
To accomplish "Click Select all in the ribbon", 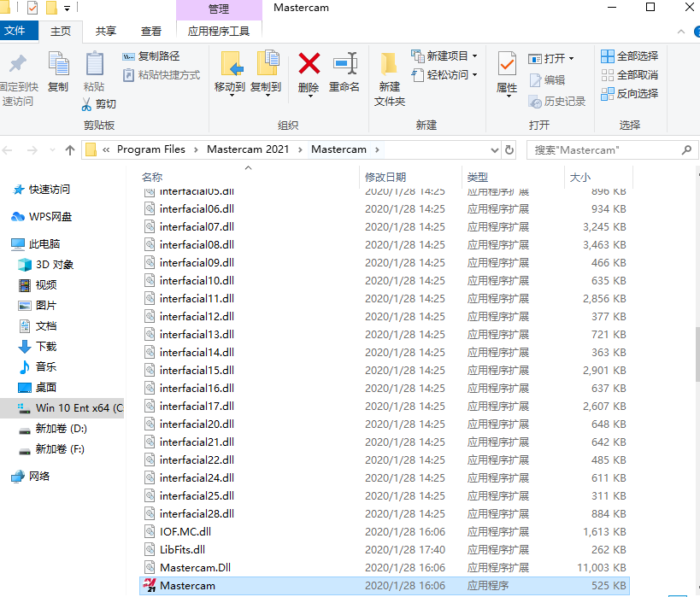I will (629, 56).
